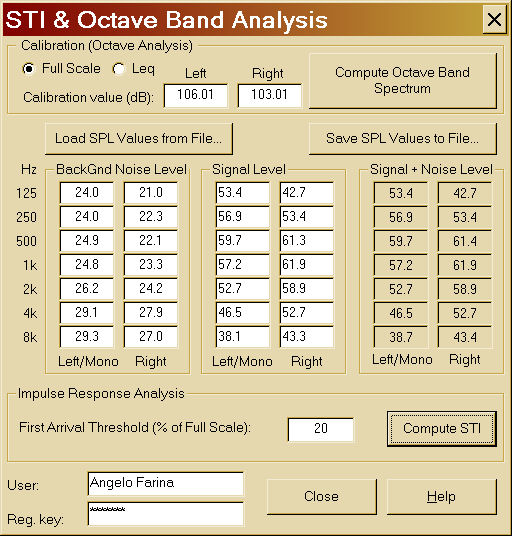
Task: Click Compute Octave Band Spectrum button
Action: click(x=403, y=81)
